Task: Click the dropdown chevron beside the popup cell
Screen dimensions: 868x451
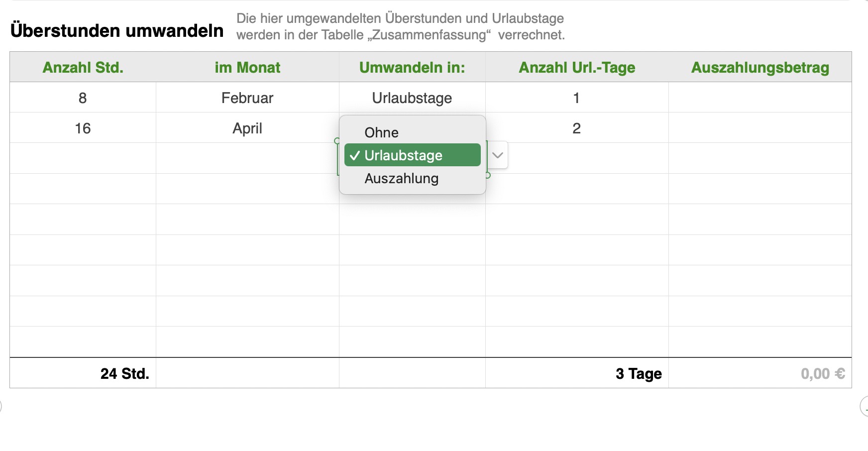Action: [498, 155]
